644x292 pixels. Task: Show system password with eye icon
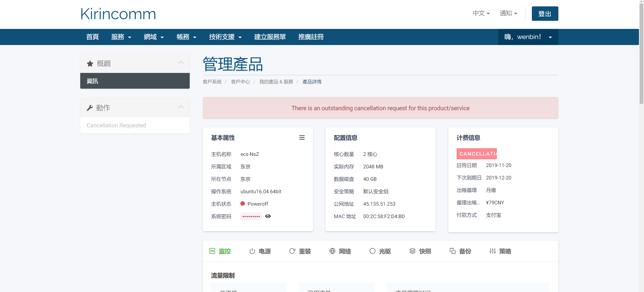pos(268,216)
